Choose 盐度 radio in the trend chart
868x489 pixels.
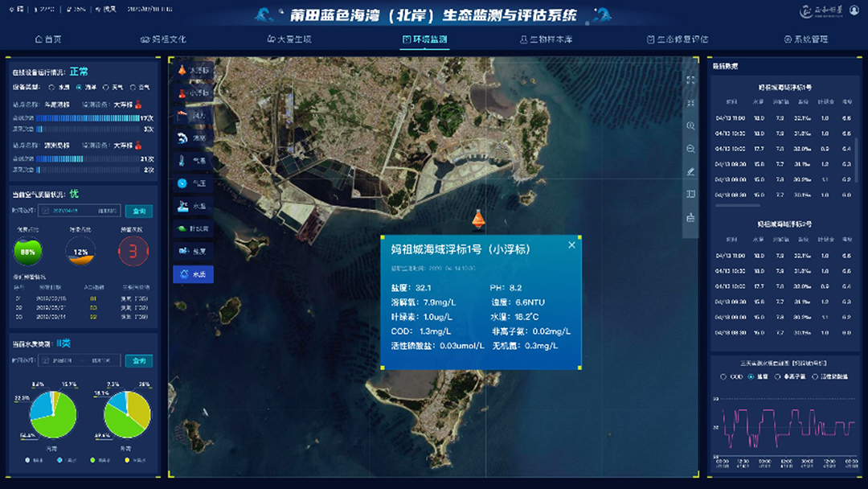pos(752,376)
